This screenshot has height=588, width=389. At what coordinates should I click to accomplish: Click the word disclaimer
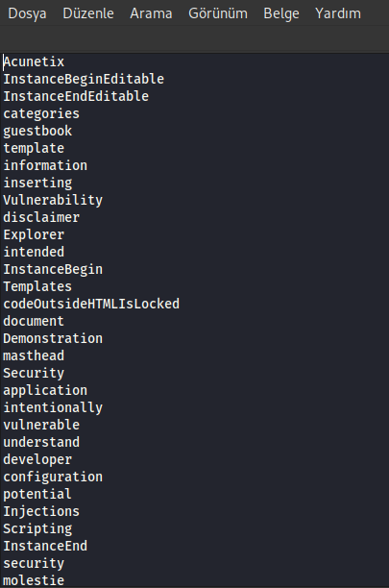[x=41, y=217]
